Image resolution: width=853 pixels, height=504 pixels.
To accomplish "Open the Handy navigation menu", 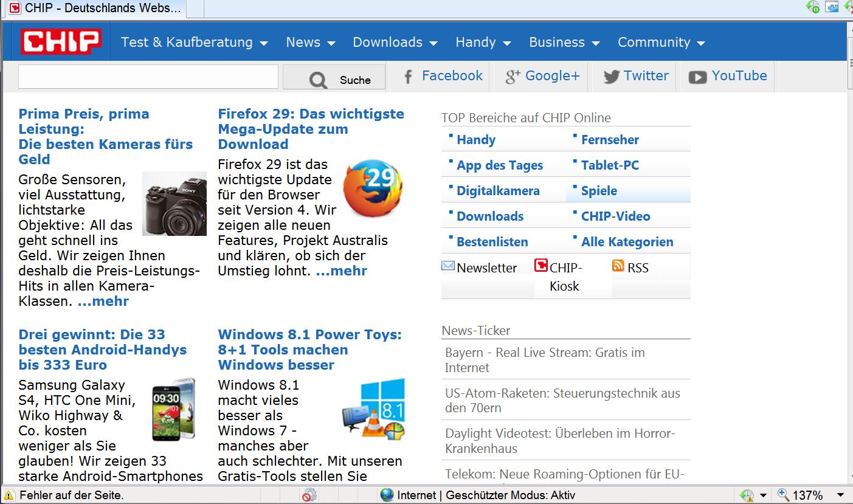I will pyautogui.click(x=475, y=42).
